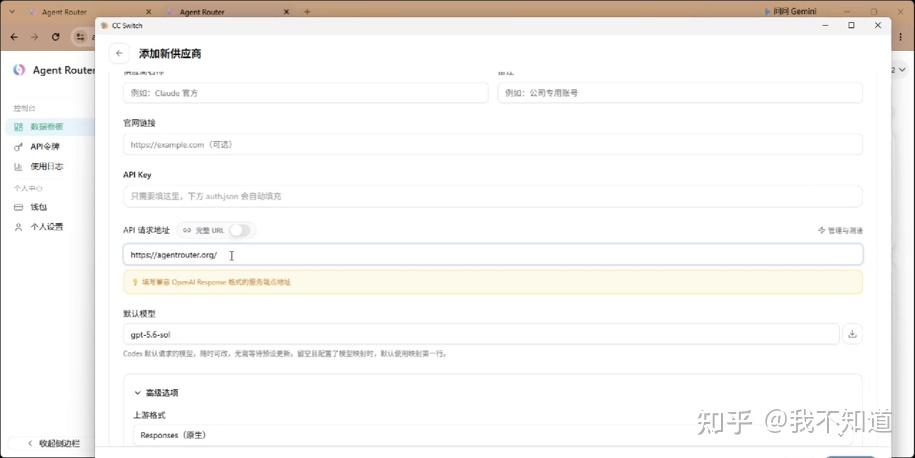The height and width of the screenshot is (458, 915).
Task: Expand the dropdown chevron in Agent Router header
Action: tap(902, 70)
